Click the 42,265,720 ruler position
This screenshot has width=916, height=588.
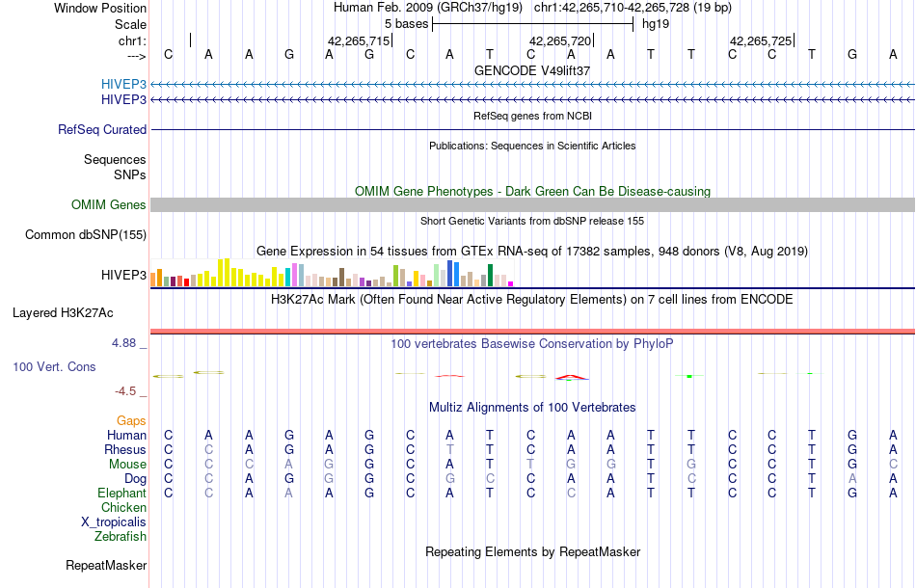click(x=560, y=40)
